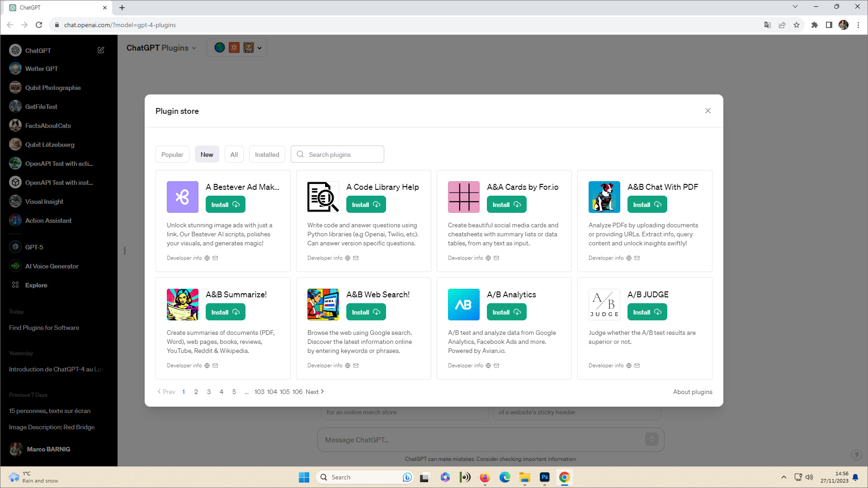Open Chrome extensions puzzle icon
Viewport: 868px width, 488px height.
coord(815,25)
